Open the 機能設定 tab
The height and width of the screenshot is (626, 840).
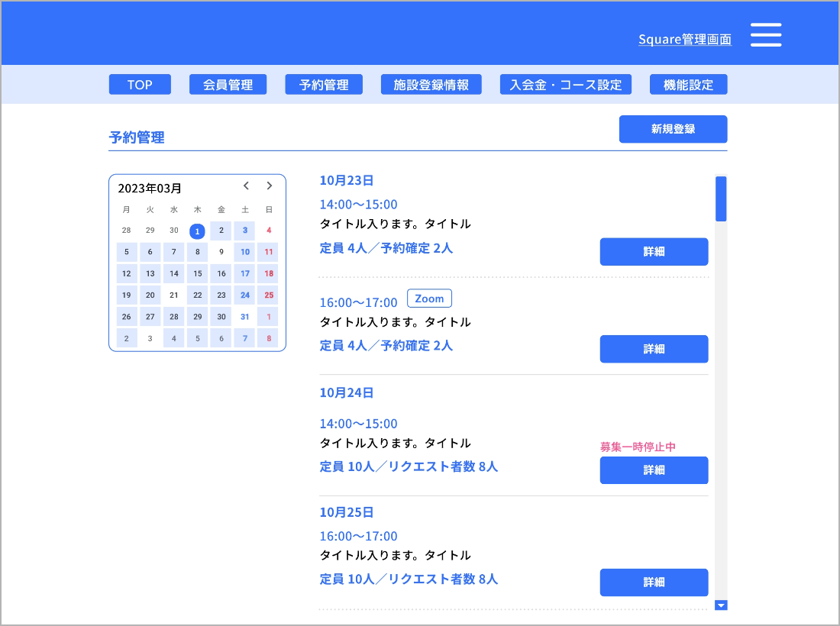(x=688, y=85)
